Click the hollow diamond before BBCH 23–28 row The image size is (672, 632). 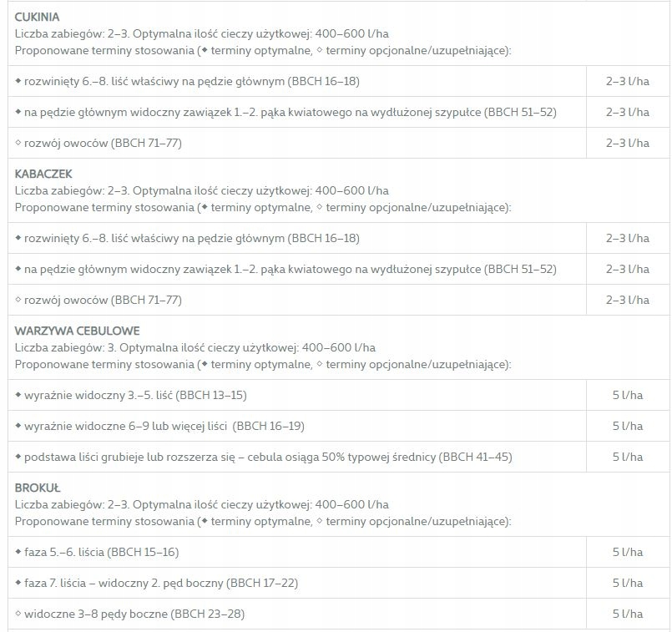(18, 614)
